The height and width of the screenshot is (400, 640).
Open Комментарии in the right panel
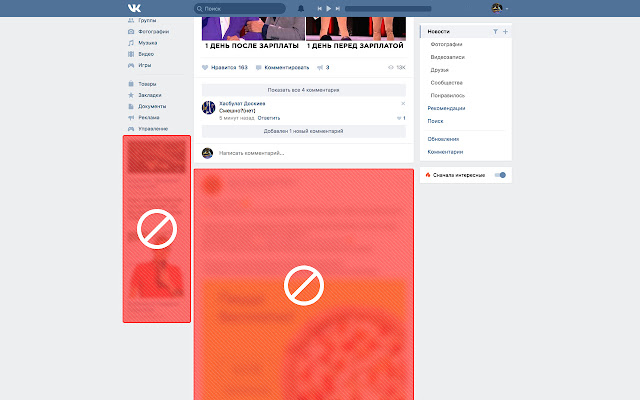point(445,152)
